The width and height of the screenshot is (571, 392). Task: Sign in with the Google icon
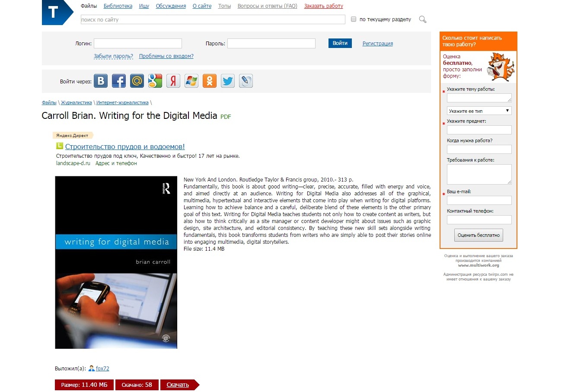155,81
